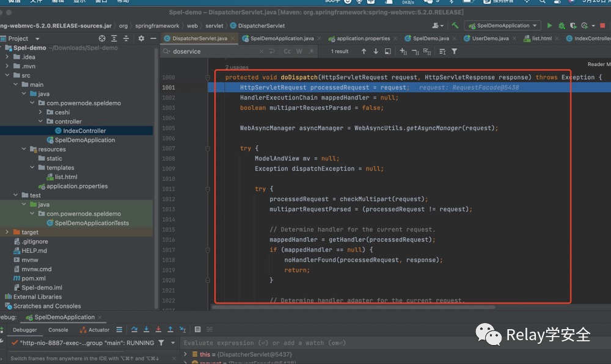Image resolution: width=611 pixels, height=364 pixels.
Task: Open the Console tab in debug panel
Action: pos(58,330)
